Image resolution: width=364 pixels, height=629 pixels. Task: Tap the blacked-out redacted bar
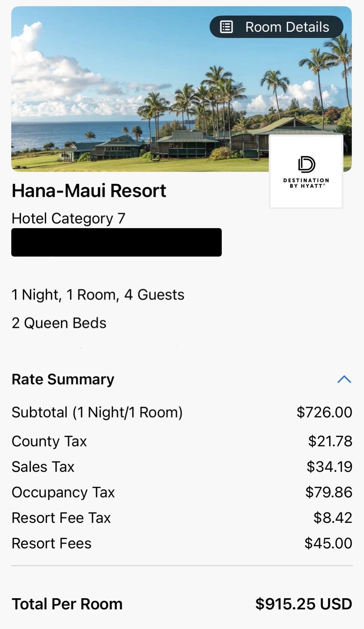click(x=116, y=242)
